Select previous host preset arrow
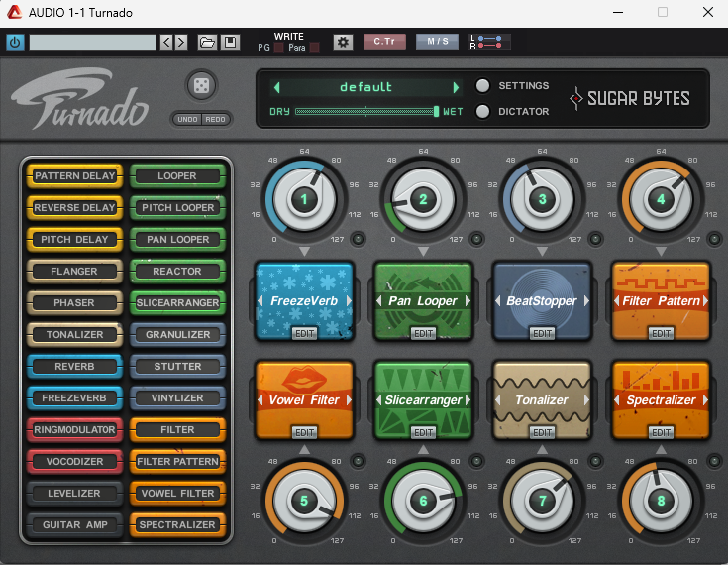Viewport: 728px width, 565px height. pos(166,43)
